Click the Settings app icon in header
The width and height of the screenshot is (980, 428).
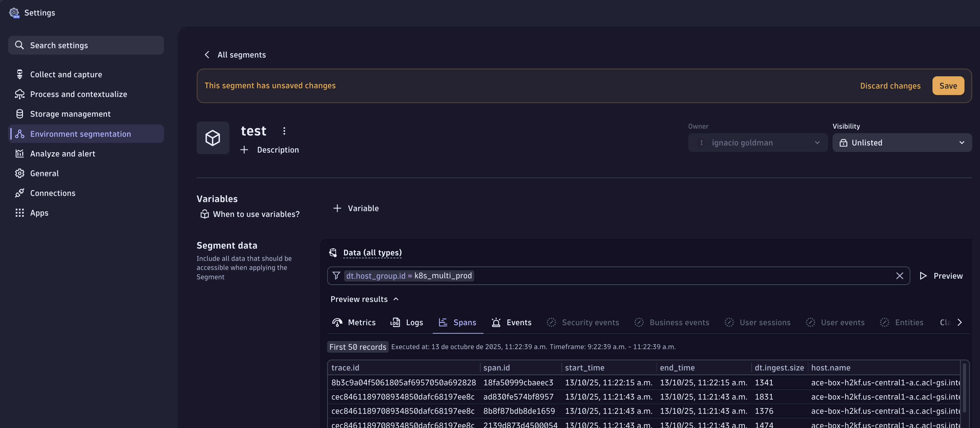point(14,13)
